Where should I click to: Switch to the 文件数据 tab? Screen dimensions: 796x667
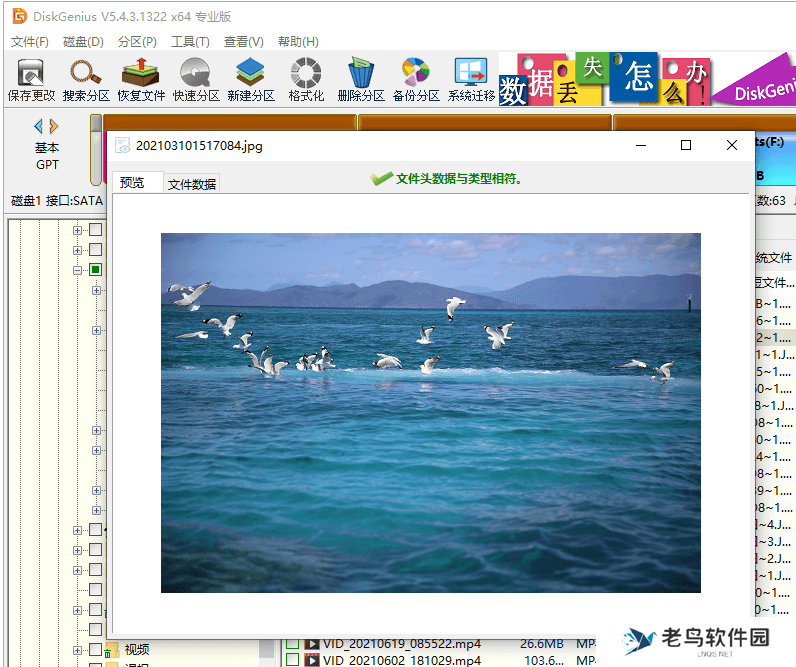(x=192, y=184)
